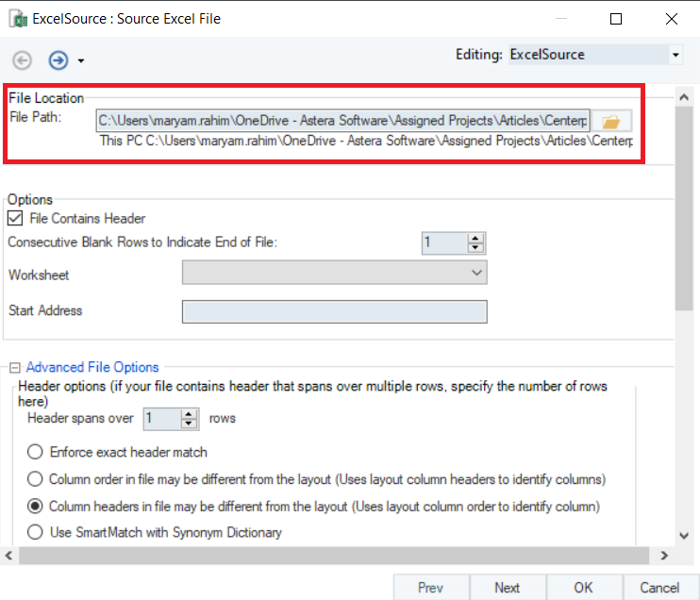This screenshot has width=700, height=600.
Task: Click the browse folder icon for File Path
Action: [x=611, y=121]
